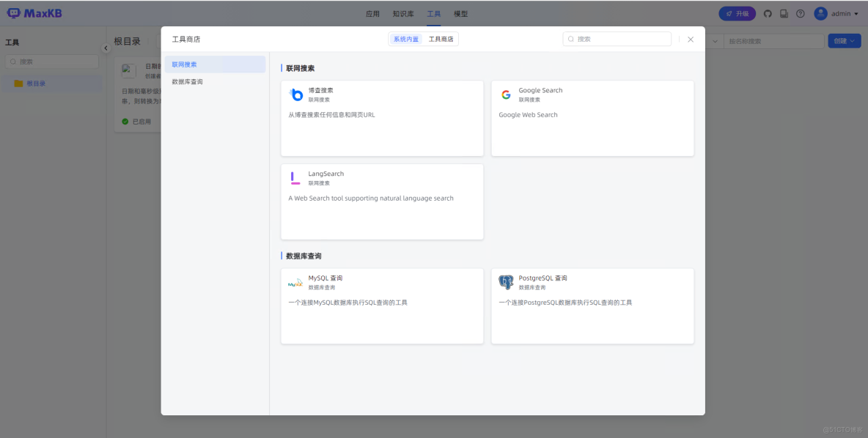Viewport: 868px width, 438px height.
Task: Select the PostgreSQL elephant icon
Action: (x=507, y=281)
